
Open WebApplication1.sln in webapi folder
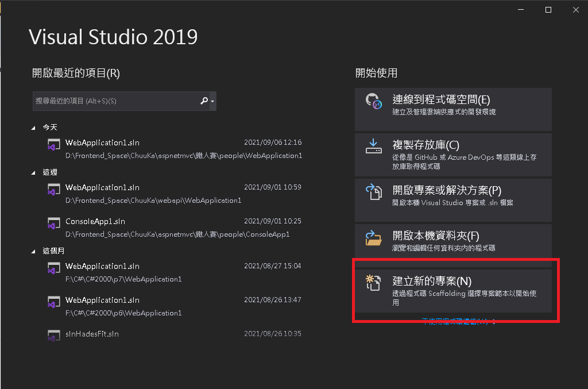175,194
